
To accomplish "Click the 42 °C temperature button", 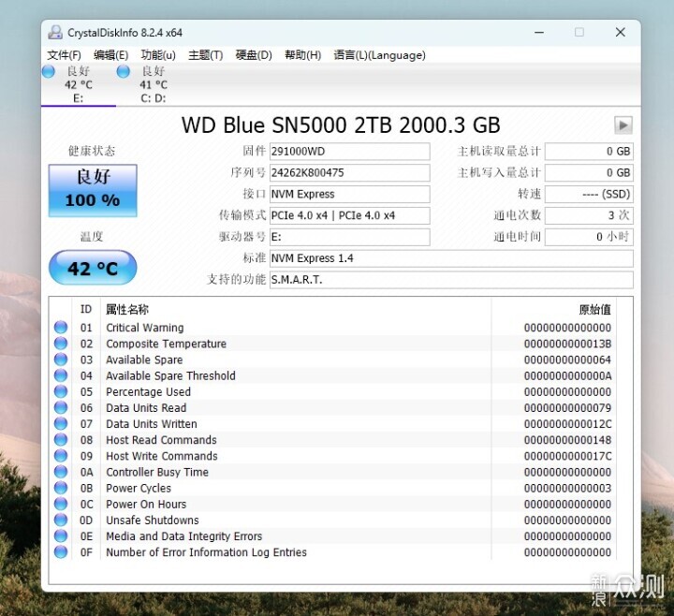I will (x=93, y=268).
